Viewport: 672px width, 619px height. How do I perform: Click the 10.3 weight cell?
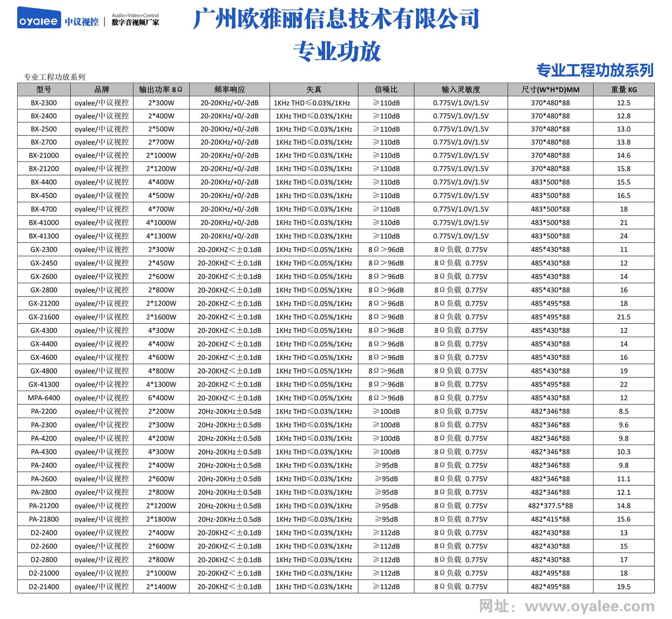pos(624,452)
